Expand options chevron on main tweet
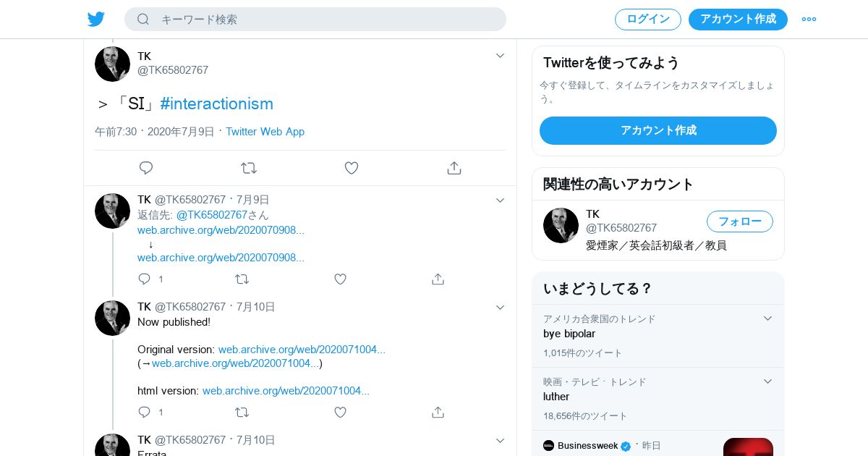The image size is (868, 456). 500,56
